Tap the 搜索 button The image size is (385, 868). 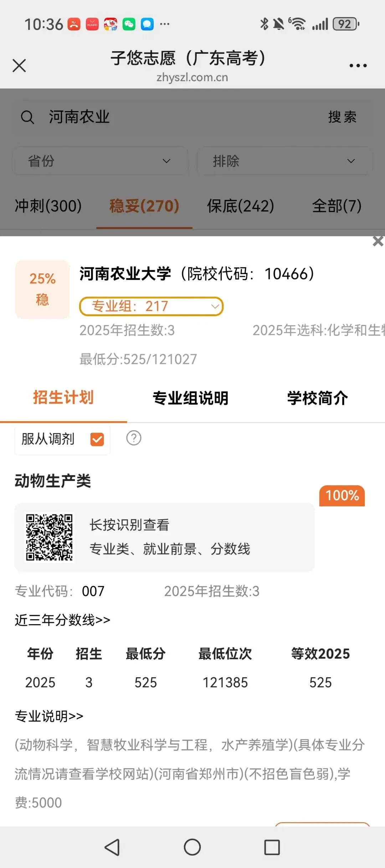click(342, 117)
